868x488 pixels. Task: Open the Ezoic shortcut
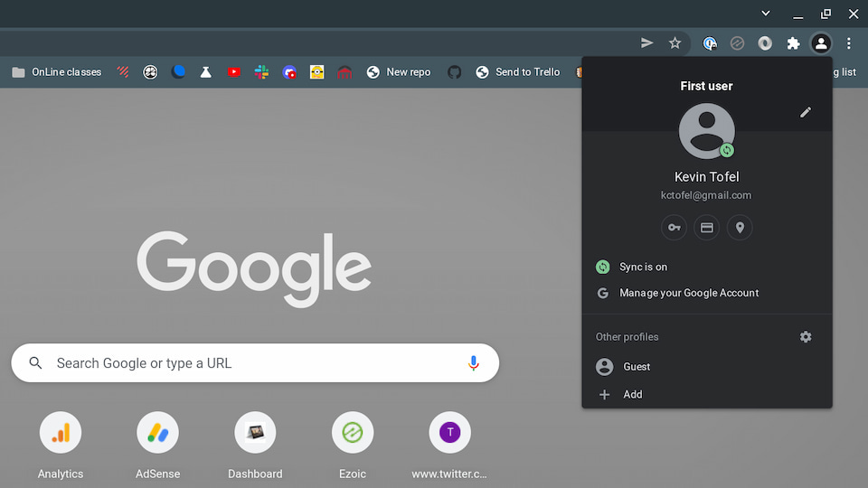point(353,446)
